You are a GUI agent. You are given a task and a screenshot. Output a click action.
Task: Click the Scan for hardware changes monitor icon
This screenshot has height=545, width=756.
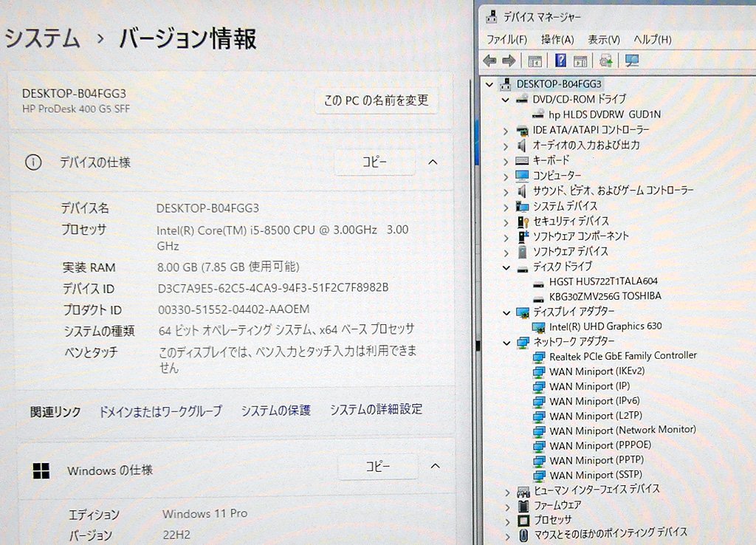tap(632, 61)
